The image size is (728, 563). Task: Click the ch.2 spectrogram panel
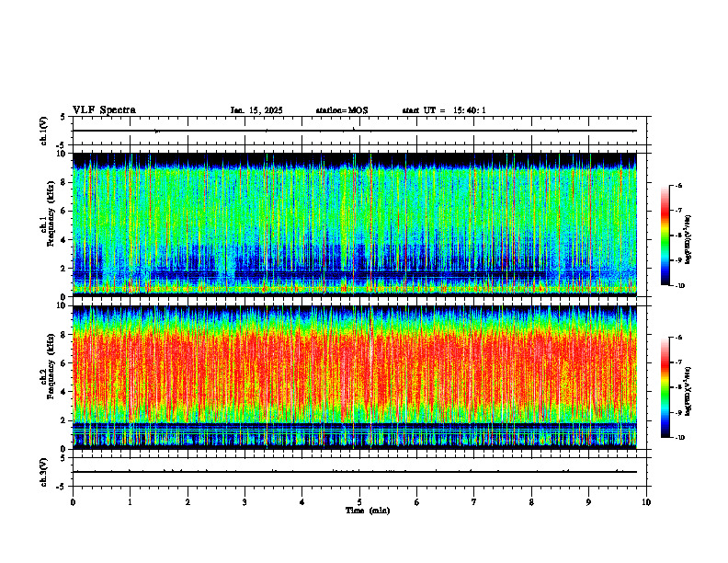coord(355,377)
